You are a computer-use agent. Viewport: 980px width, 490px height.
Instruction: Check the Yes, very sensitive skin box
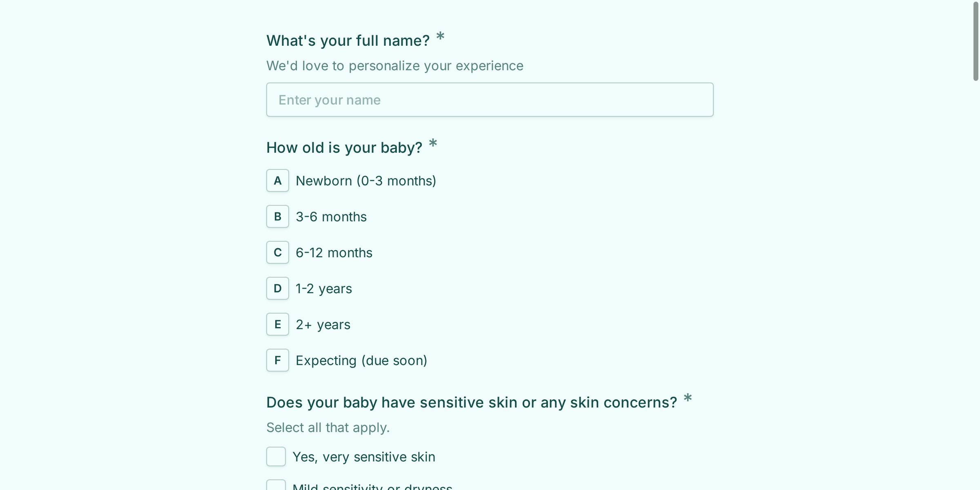point(276,457)
